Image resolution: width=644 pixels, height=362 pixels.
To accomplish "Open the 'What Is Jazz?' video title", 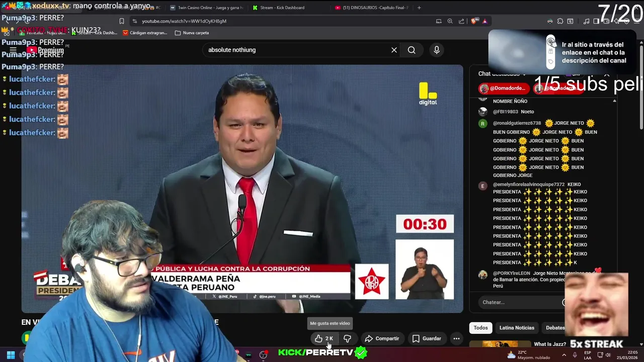I will point(550,344).
